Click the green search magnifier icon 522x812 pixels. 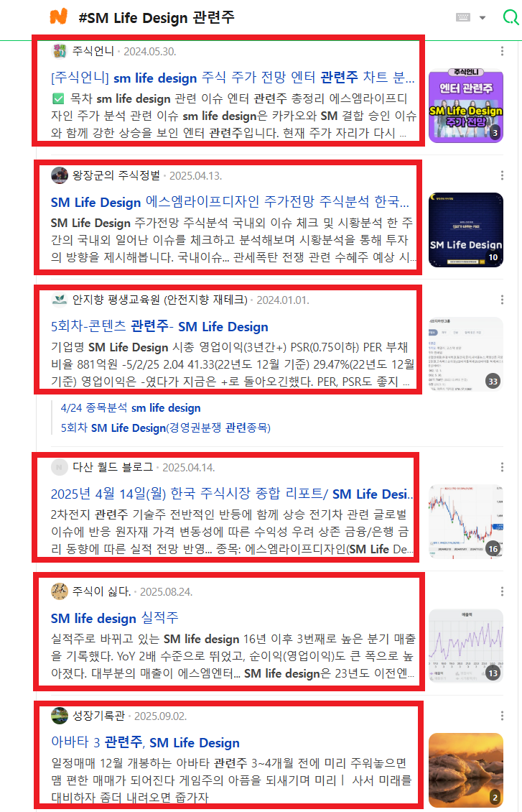coord(510,17)
